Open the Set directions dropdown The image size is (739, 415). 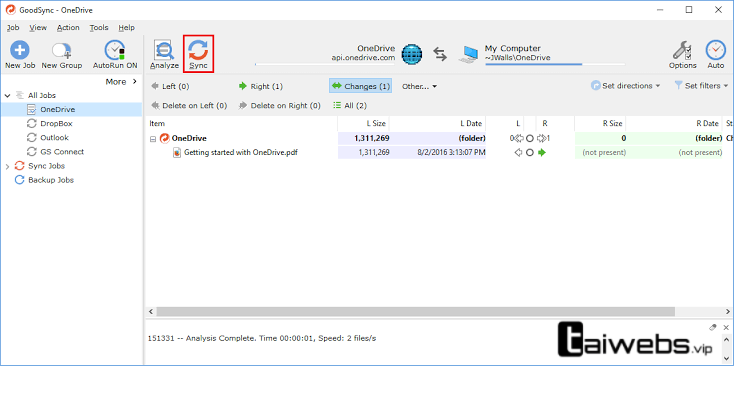pyautogui.click(x=625, y=86)
